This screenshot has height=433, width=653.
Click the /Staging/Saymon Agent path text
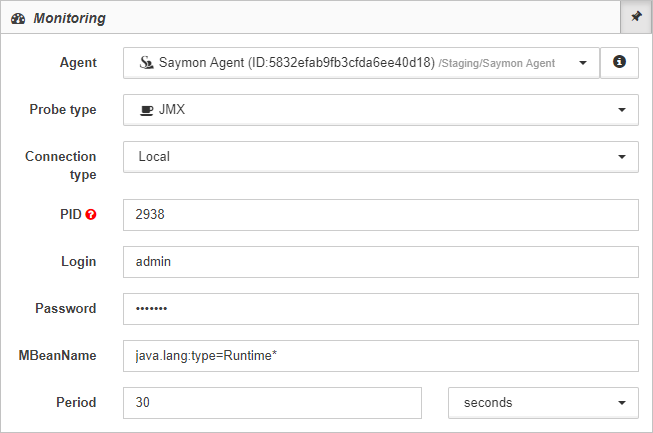pos(496,63)
